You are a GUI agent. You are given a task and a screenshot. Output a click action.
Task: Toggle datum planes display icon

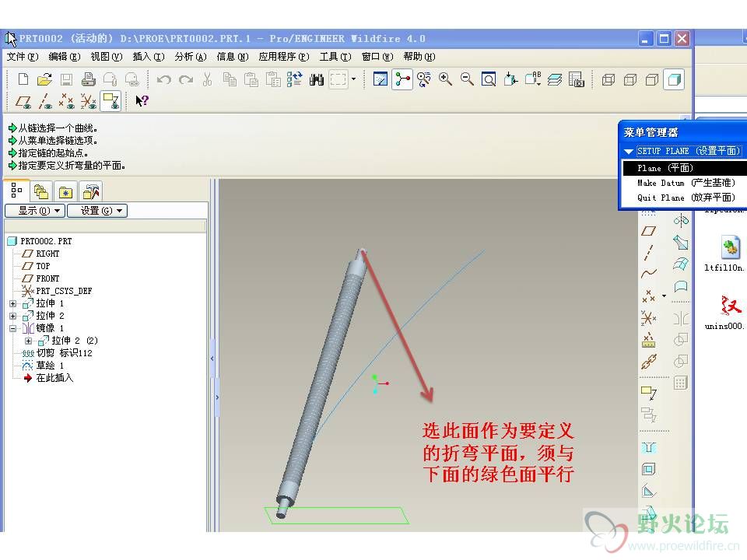[x=23, y=101]
